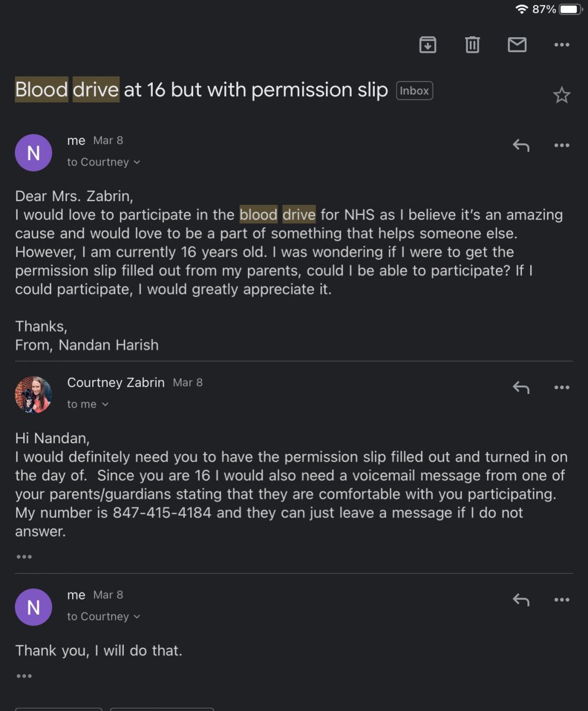Image resolution: width=588 pixels, height=711 pixels.
Task: Open more options in top toolbar
Action: tap(561, 44)
